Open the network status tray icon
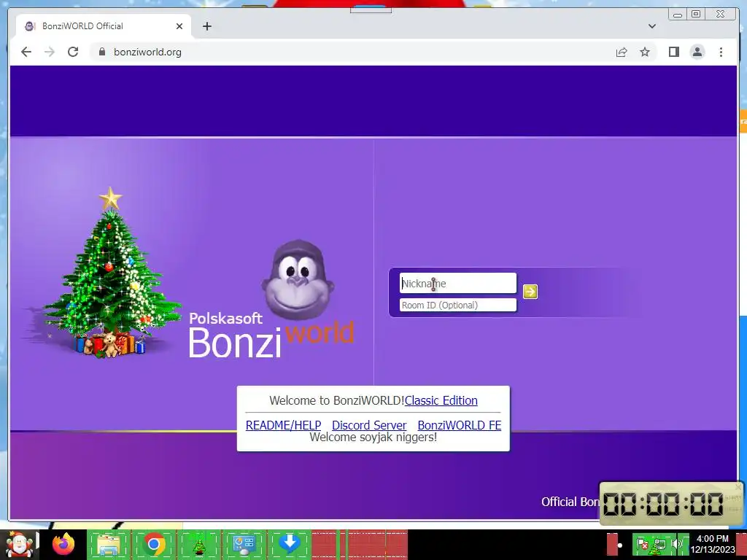Viewport: 747px width, 560px height. coord(659,544)
